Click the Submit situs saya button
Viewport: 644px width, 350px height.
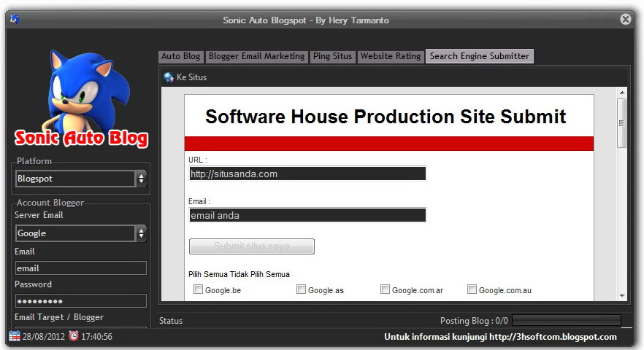(252, 246)
